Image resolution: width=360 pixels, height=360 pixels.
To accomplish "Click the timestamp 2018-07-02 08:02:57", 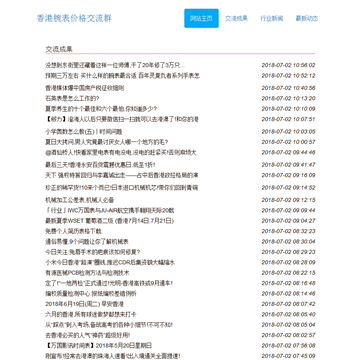I will pos(288,335).
